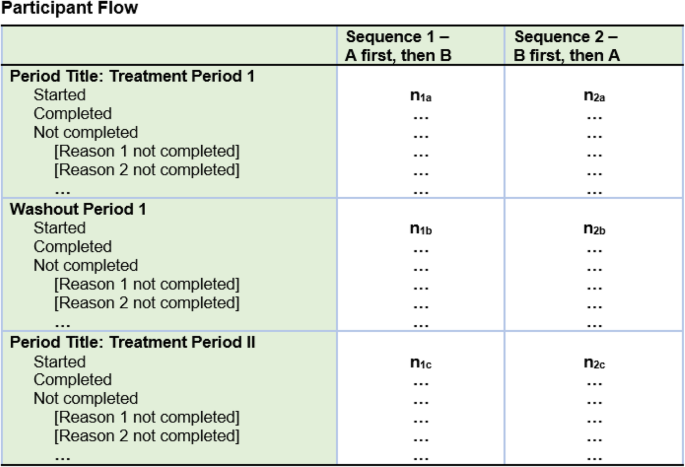Click Started under Treatment Period 1

pos(60,95)
